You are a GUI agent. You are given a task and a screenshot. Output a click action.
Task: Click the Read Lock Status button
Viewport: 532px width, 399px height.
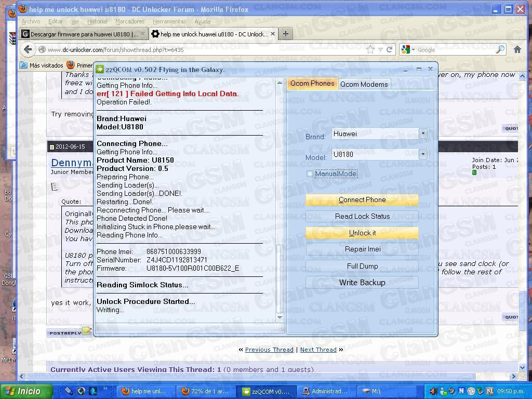point(362,217)
